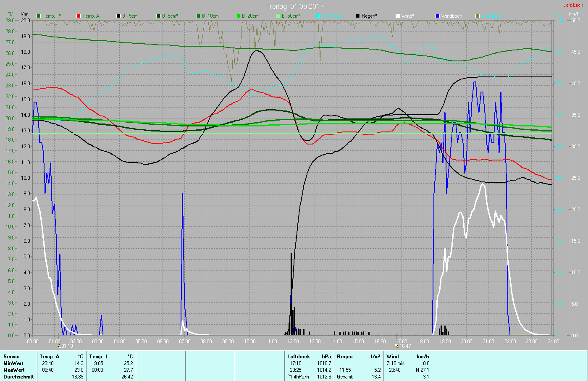The image size is (588, 381).
Task: Click the dark green Temp. I. legend swatch
Action: click(x=39, y=16)
